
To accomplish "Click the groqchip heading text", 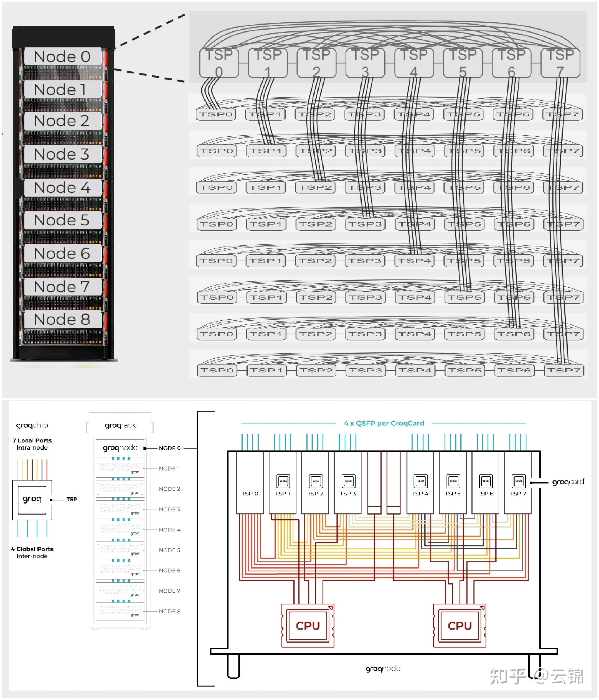I will coord(32,425).
